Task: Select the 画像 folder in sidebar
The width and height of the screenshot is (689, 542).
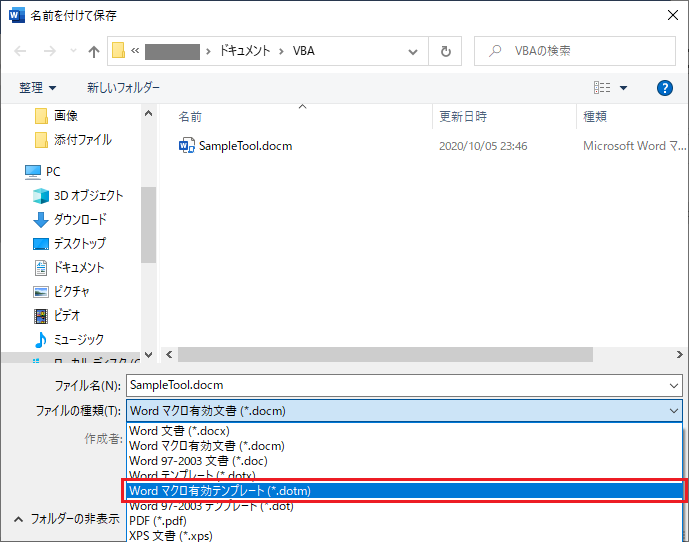Action: 56,116
